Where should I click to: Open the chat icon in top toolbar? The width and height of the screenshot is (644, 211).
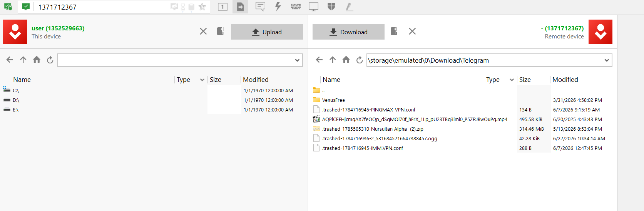261,7
